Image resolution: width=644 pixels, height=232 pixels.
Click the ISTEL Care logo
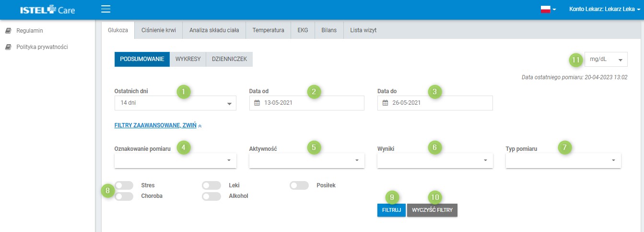click(47, 10)
